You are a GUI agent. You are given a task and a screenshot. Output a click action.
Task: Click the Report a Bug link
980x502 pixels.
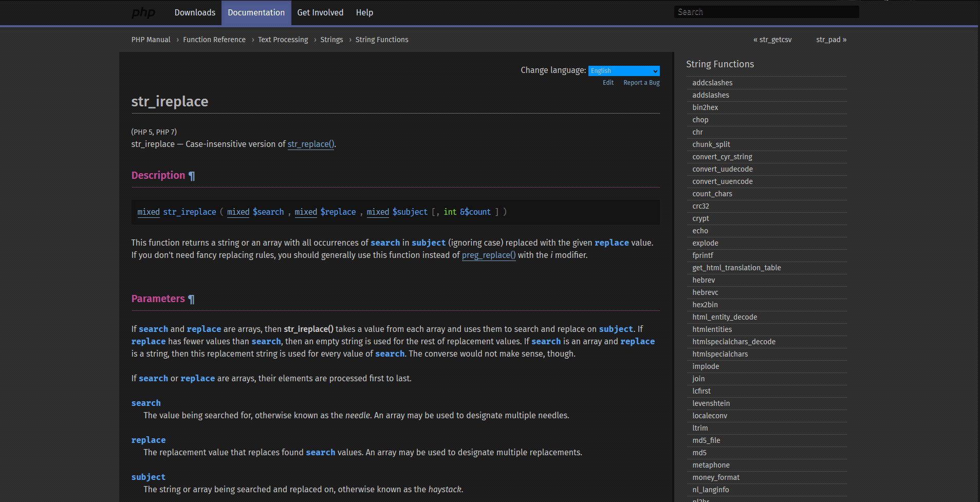point(641,83)
